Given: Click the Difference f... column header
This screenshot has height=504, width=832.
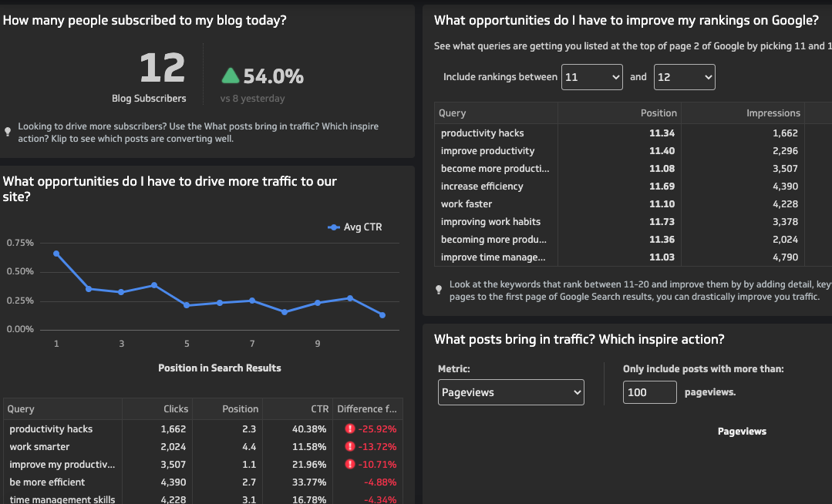Looking at the screenshot, I should pos(367,409).
